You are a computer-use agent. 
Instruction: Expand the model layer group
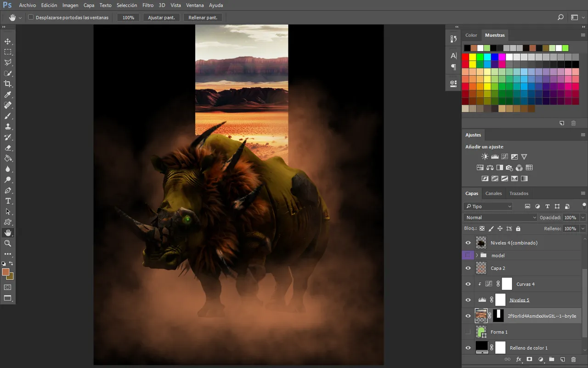pos(477,255)
